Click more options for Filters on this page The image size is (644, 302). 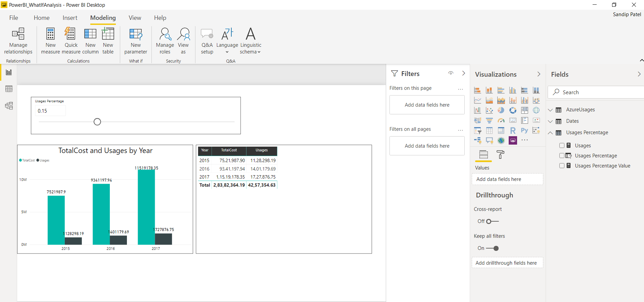click(x=460, y=89)
